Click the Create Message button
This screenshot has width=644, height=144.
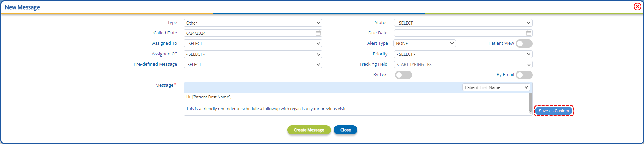click(309, 130)
